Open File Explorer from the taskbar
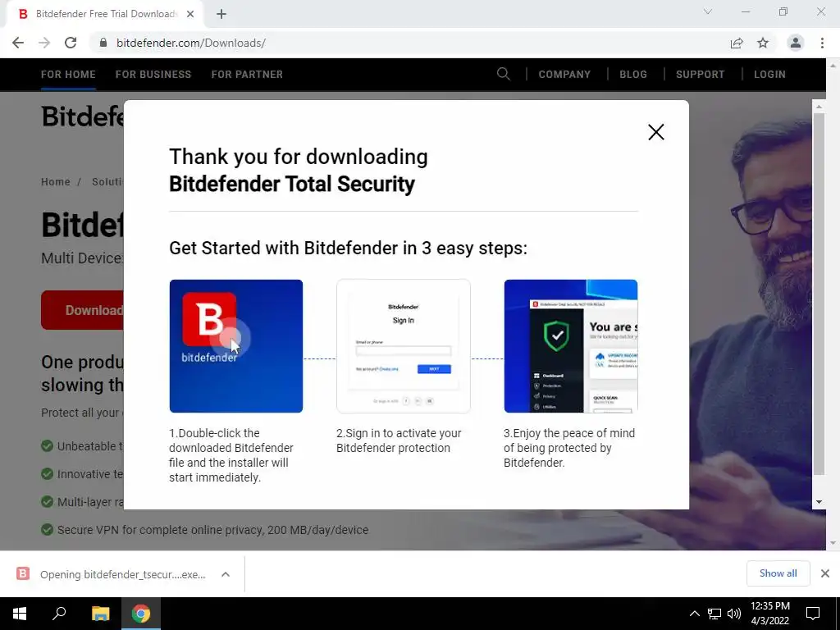 click(100, 614)
